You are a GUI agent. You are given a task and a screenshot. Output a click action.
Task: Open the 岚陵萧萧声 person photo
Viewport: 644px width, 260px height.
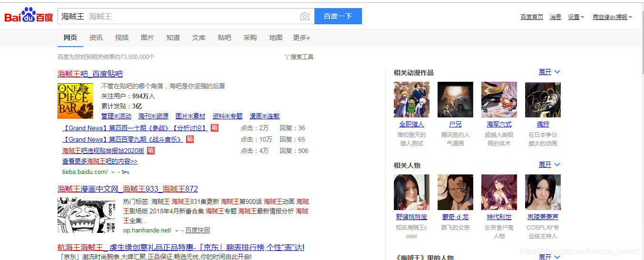point(543,192)
